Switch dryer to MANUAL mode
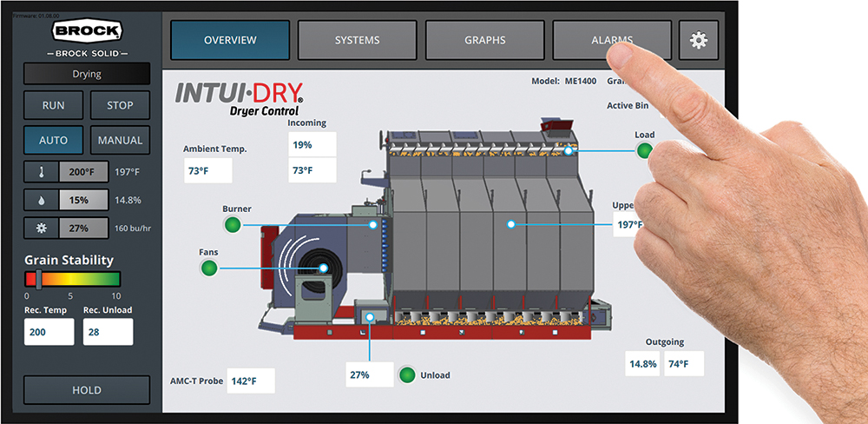Image resolution: width=868 pixels, height=424 pixels. click(x=120, y=140)
